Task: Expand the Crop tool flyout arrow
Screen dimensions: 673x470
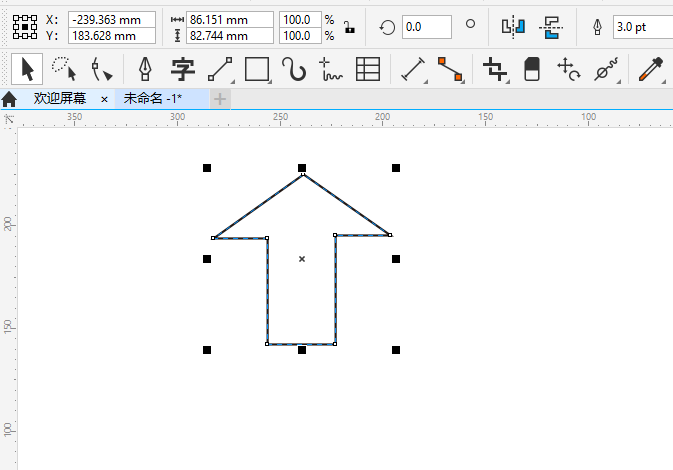Action: [x=508, y=82]
